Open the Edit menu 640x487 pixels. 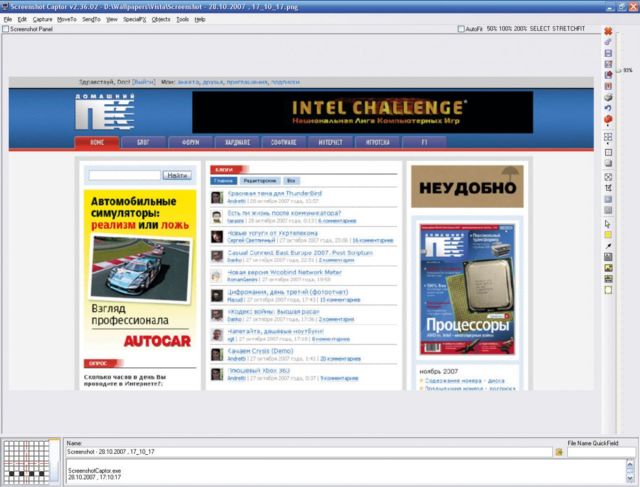(x=22, y=19)
